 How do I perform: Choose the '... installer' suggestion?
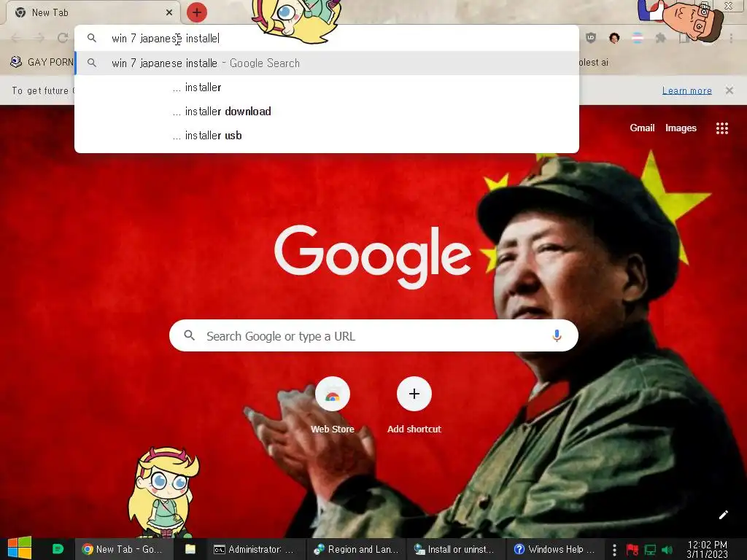point(327,87)
